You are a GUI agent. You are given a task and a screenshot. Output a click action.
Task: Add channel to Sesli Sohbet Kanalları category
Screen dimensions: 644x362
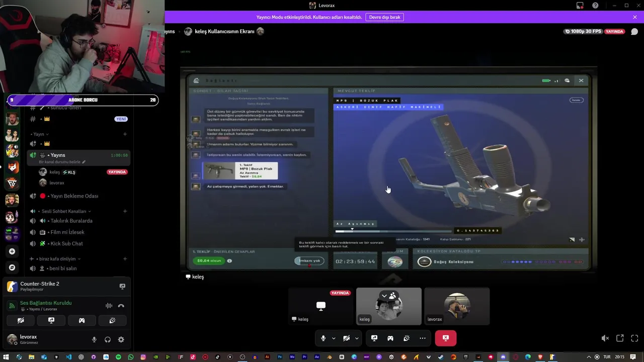point(125,211)
